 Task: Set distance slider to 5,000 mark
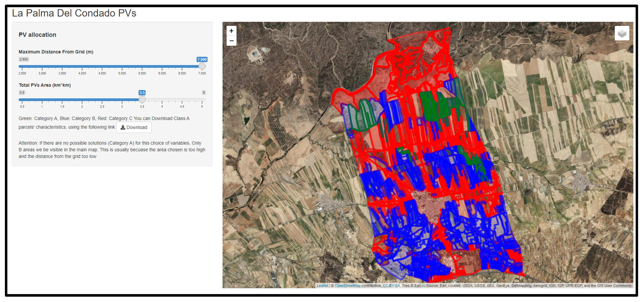[122, 66]
